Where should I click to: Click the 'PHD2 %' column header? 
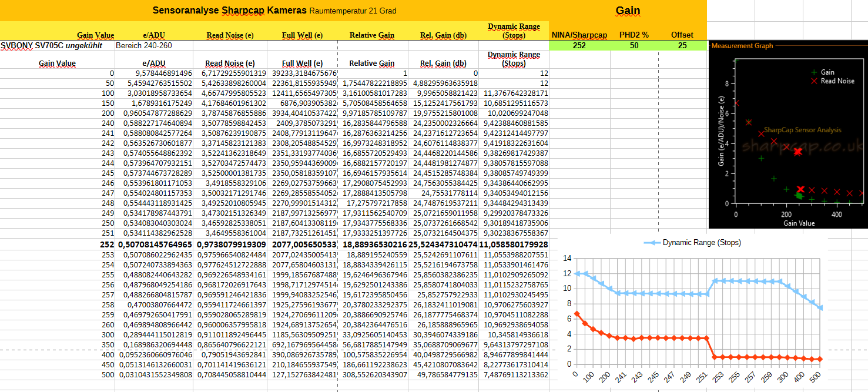(x=634, y=35)
